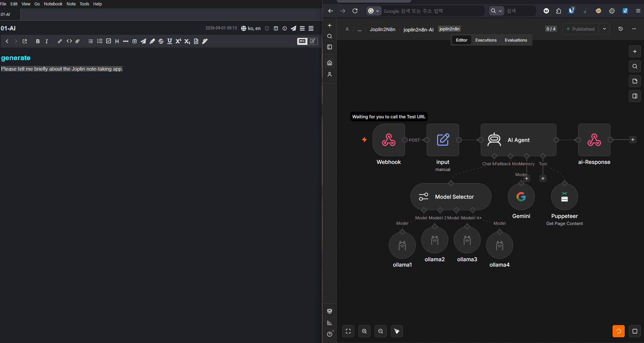
Task: Select the AI Agent node
Action: [519, 140]
